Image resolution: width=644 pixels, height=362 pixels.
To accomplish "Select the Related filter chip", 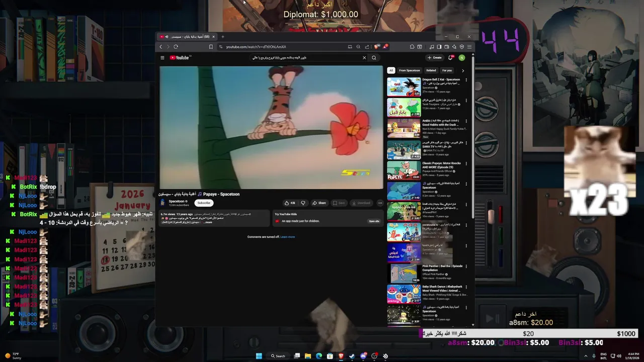I will point(431,70).
